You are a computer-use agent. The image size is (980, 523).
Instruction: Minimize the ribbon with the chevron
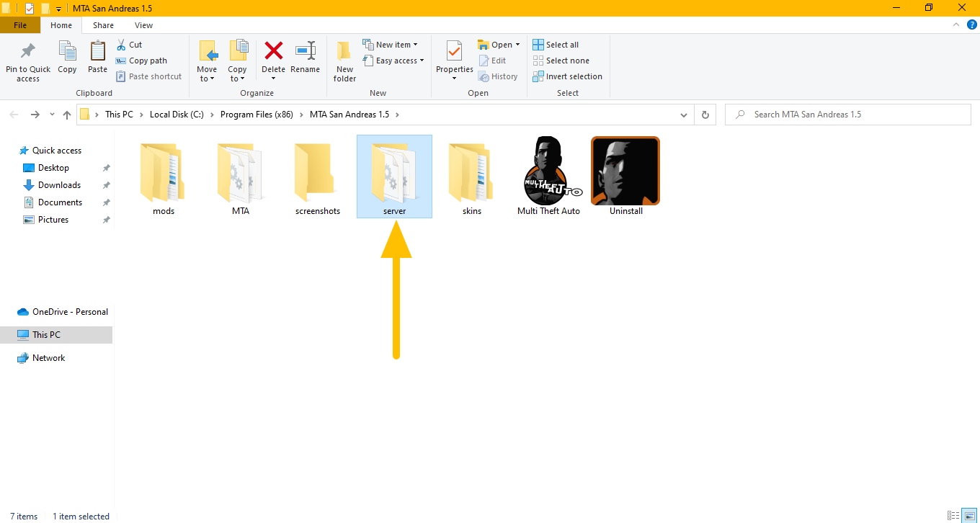tap(957, 25)
